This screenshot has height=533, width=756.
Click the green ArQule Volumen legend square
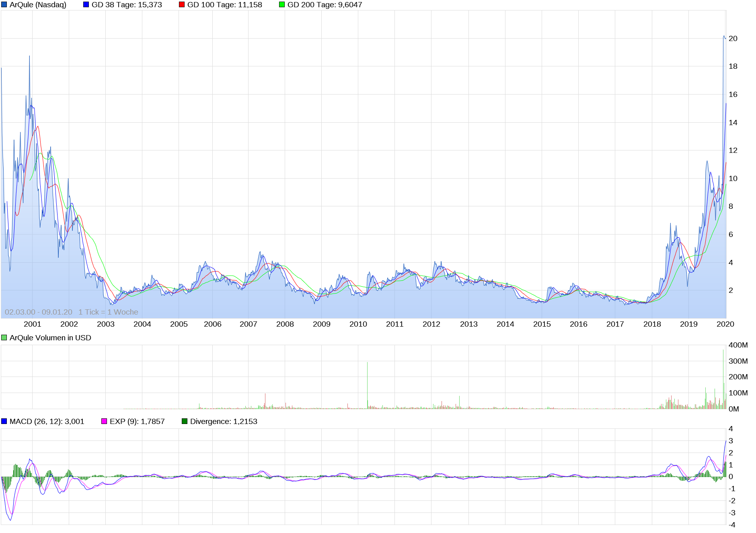pyautogui.click(x=3, y=337)
